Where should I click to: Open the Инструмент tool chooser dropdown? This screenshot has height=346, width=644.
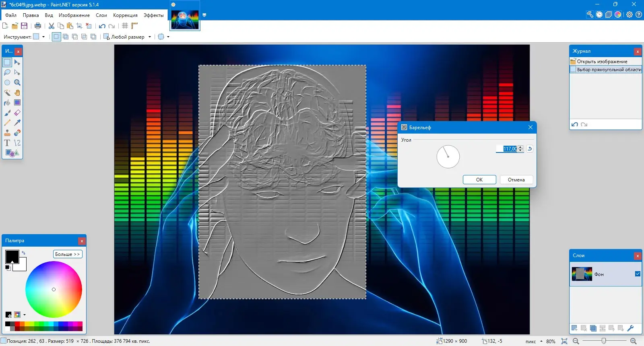tap(39, 37)
